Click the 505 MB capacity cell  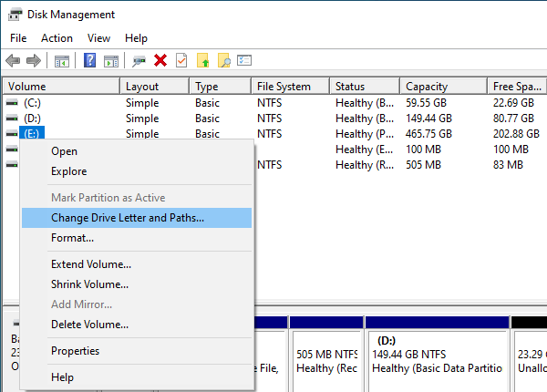point(423,165)
